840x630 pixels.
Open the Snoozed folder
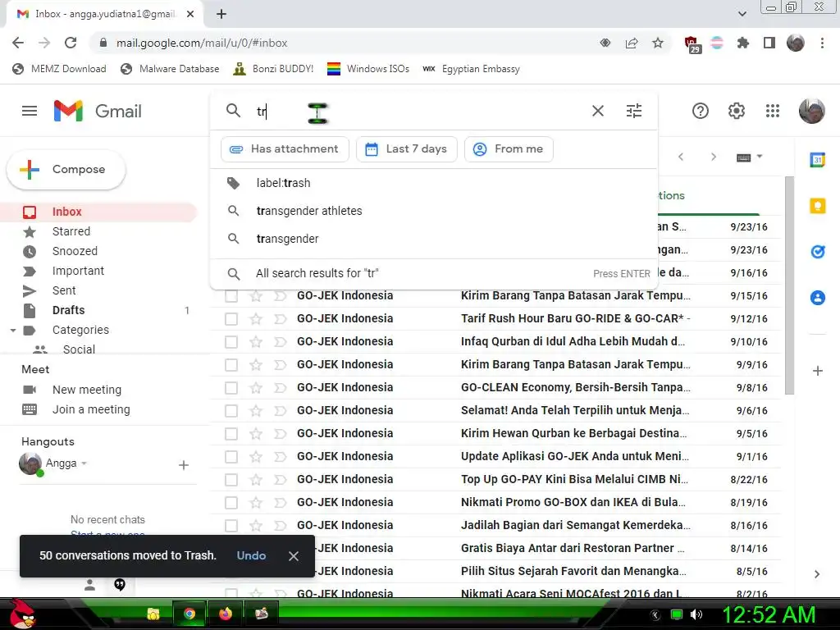99,251
